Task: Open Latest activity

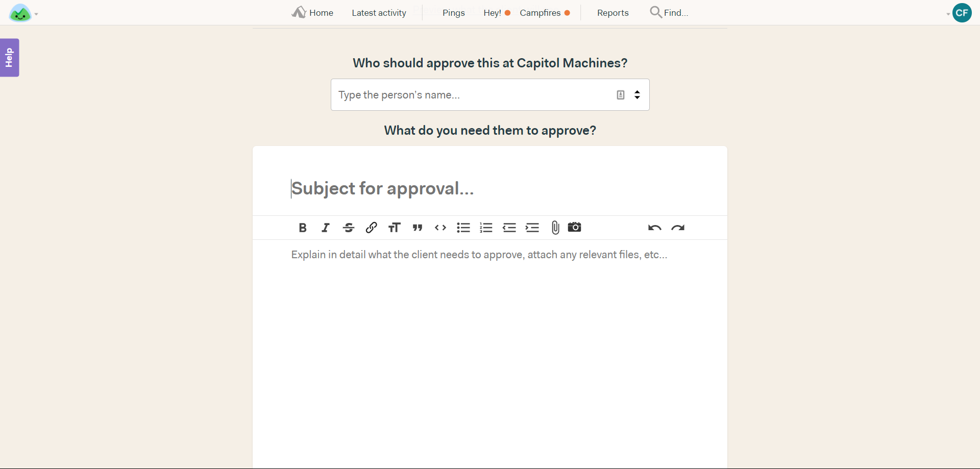Action: 379,13
